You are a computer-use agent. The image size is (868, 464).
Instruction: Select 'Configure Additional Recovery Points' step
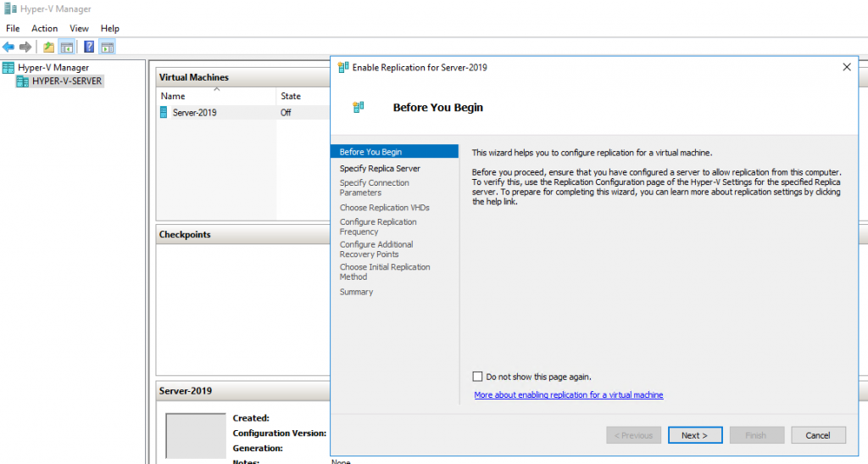point(376,249)
